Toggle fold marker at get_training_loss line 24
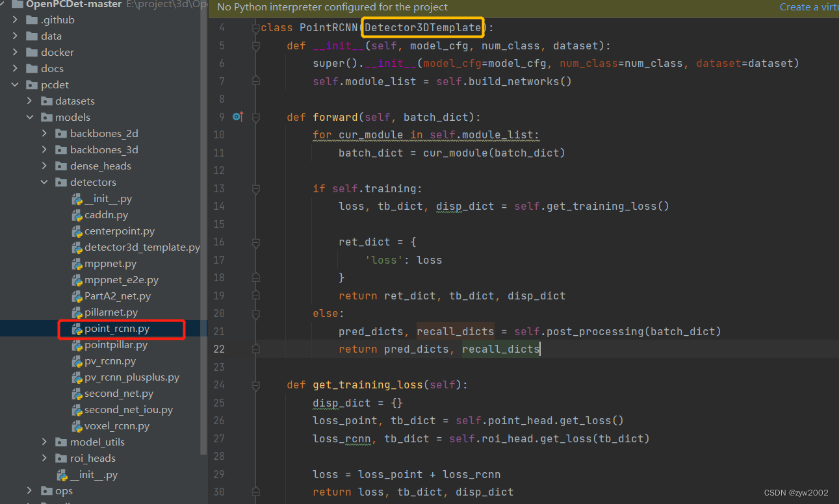Viewport: 839px width, 504px height. point(255,384)
